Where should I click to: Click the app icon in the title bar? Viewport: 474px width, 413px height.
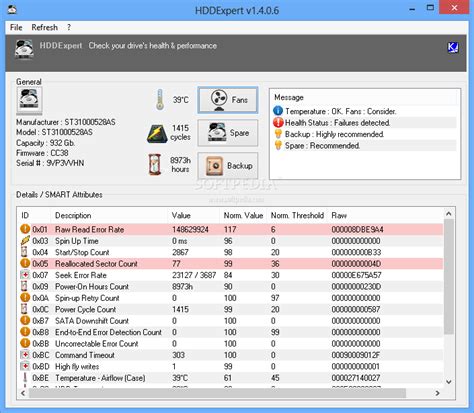coord(12,9)
